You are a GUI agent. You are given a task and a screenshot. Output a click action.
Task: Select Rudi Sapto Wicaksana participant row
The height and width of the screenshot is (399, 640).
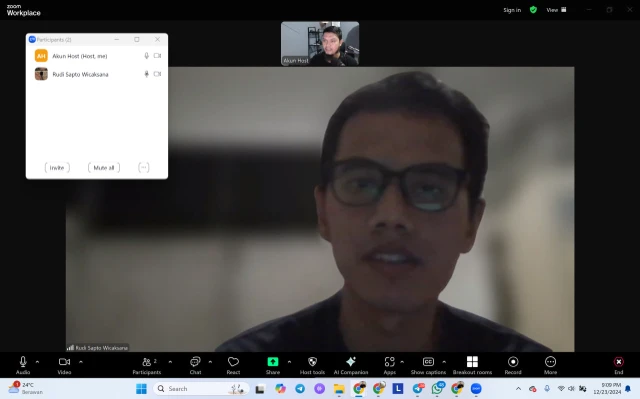click(x=97, y=74)
